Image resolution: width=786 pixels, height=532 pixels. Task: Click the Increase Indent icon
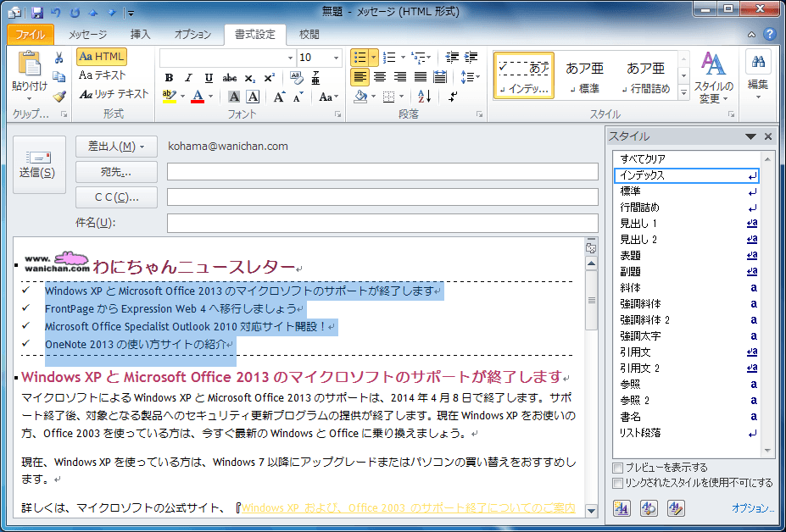pyautogui.click(x=471, y=58)
